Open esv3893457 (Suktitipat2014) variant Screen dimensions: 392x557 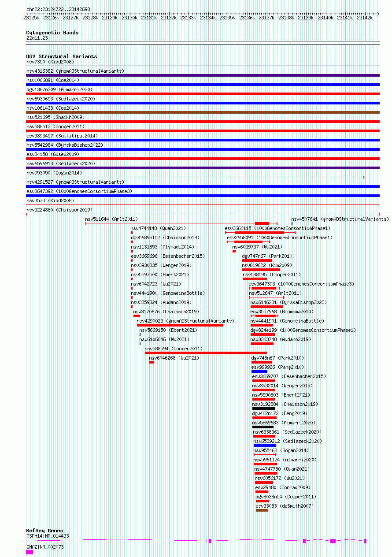(x=62, y=136)
